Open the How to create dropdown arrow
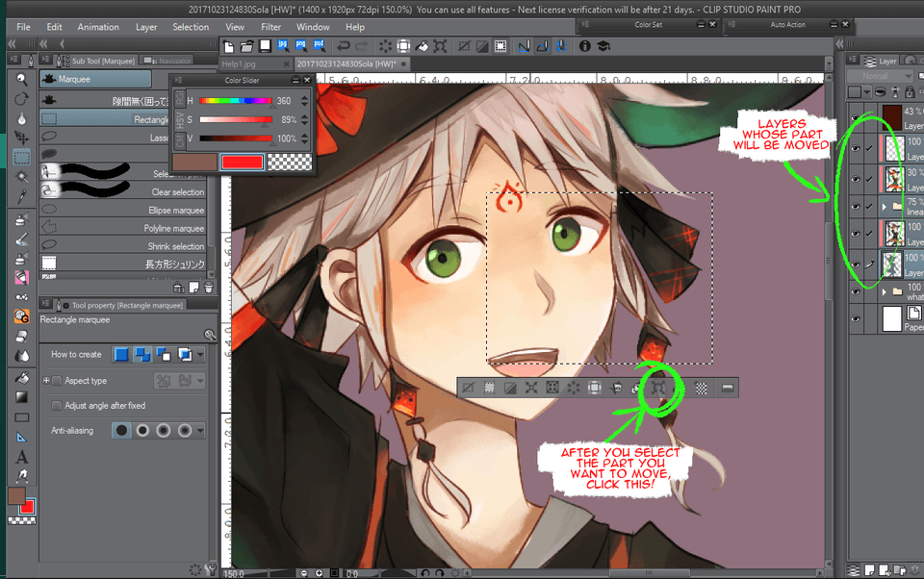Viewport: 924px width, 579px height. (x=199, y=355)
